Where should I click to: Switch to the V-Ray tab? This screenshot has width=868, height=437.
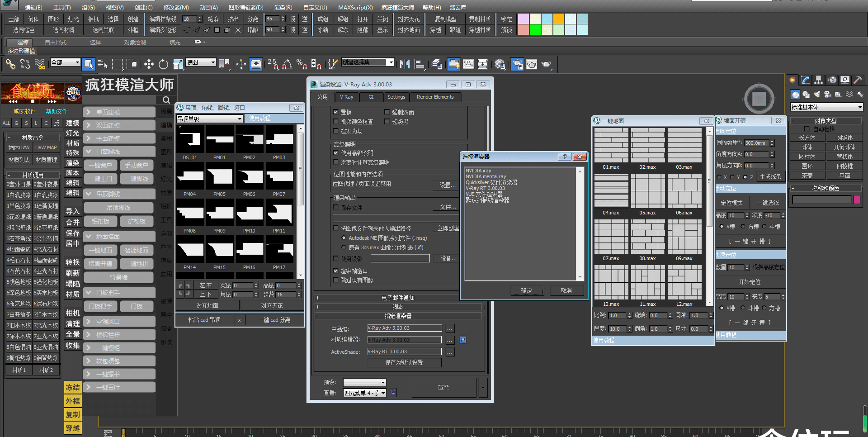(x=347, y=97)
